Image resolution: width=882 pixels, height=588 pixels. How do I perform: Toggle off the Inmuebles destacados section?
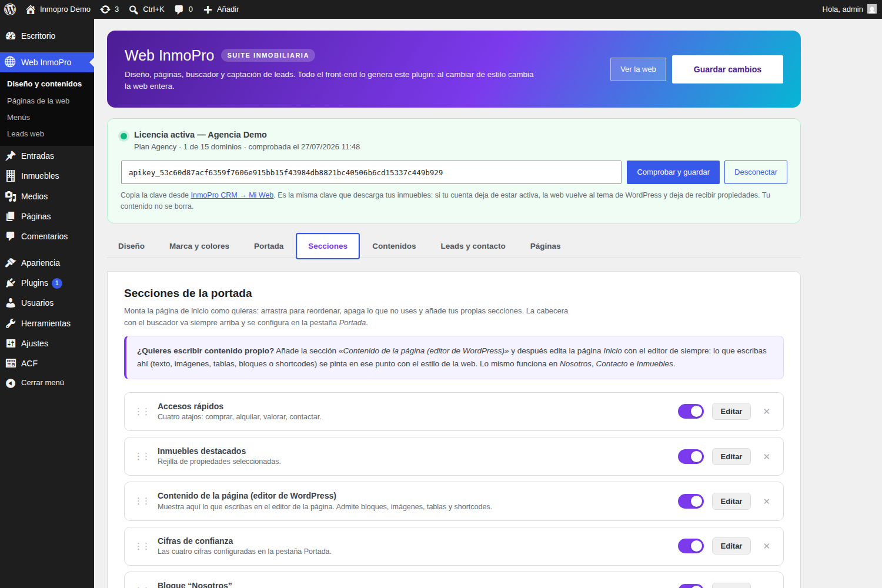click(x=691, y=456)
